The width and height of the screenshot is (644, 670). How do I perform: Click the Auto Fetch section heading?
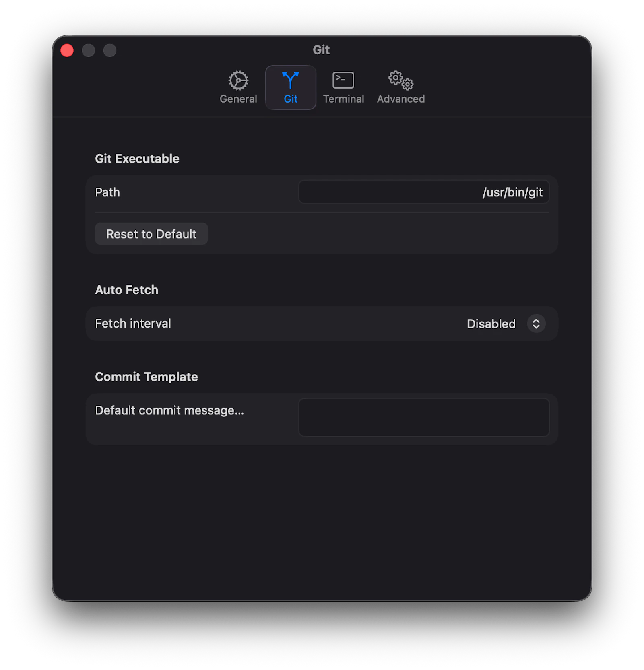[x=126, y=289]
